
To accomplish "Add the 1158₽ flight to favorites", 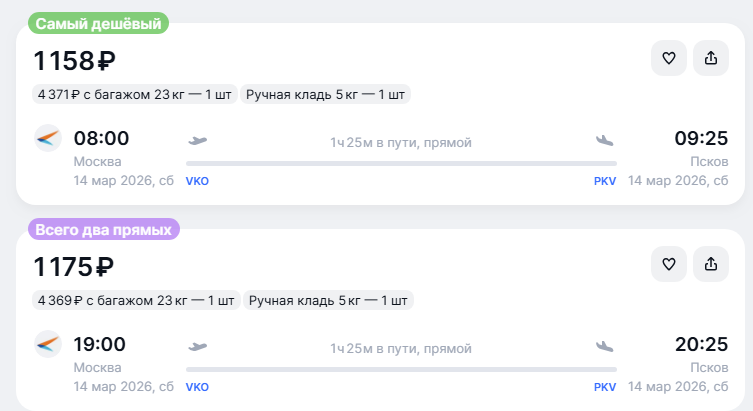I will pos(669,58).
